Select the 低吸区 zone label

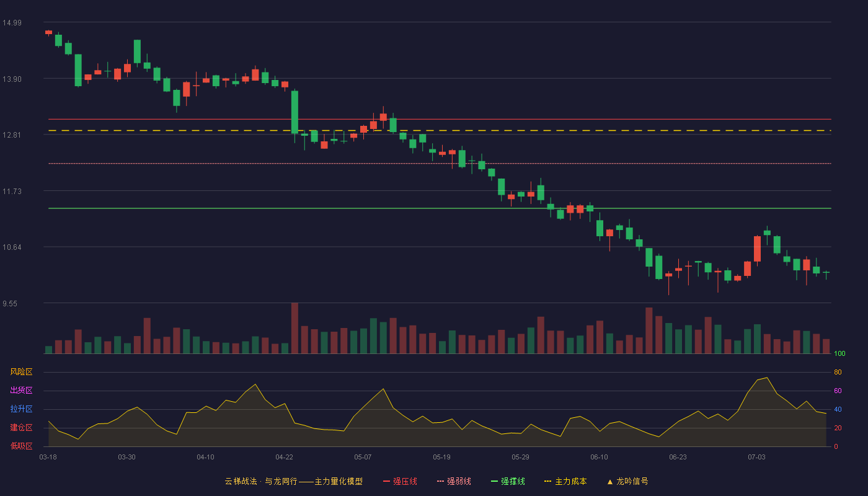(x=21, y=446)
